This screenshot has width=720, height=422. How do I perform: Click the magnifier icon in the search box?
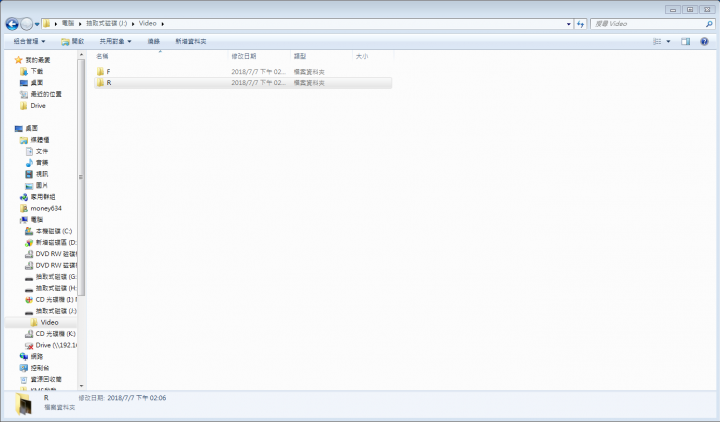709,24
